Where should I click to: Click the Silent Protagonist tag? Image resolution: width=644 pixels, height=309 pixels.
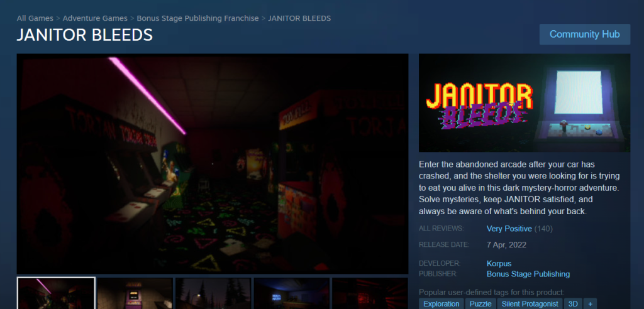(530, 304)
